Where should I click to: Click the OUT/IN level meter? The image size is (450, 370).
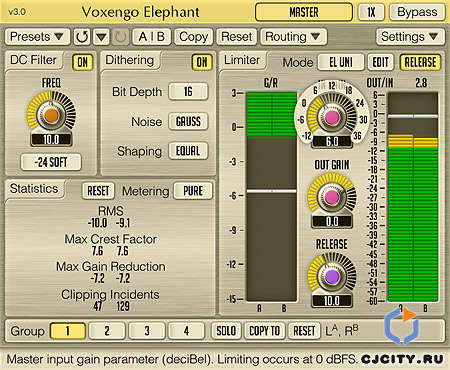point(413,197)
